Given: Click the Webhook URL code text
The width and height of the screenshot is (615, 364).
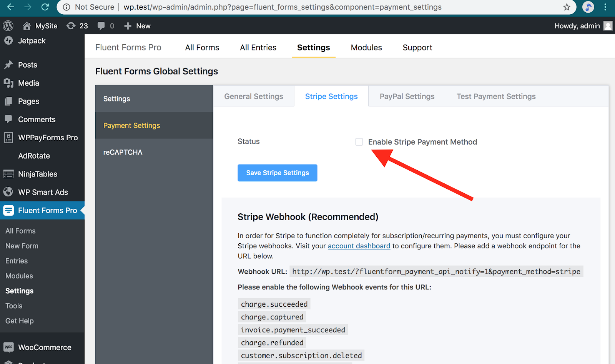Looking at the screenshot, I should click(x=436, y=271).
